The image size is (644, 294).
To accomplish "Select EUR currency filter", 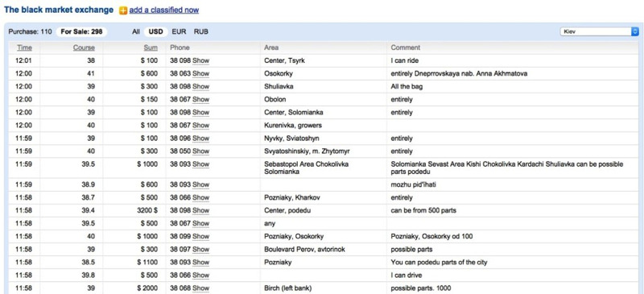I will pyautogui.click(x=179, y=31).
